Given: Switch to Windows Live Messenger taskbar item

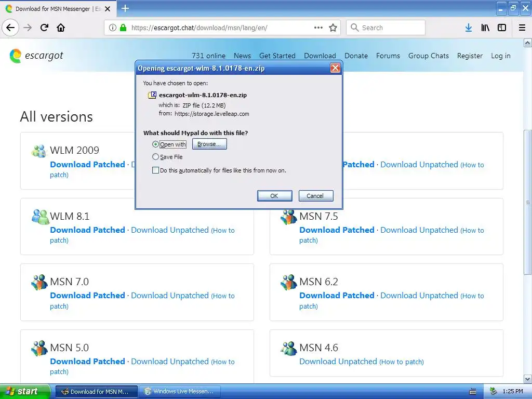Looking at the screenshot, I should pos(181,392).
